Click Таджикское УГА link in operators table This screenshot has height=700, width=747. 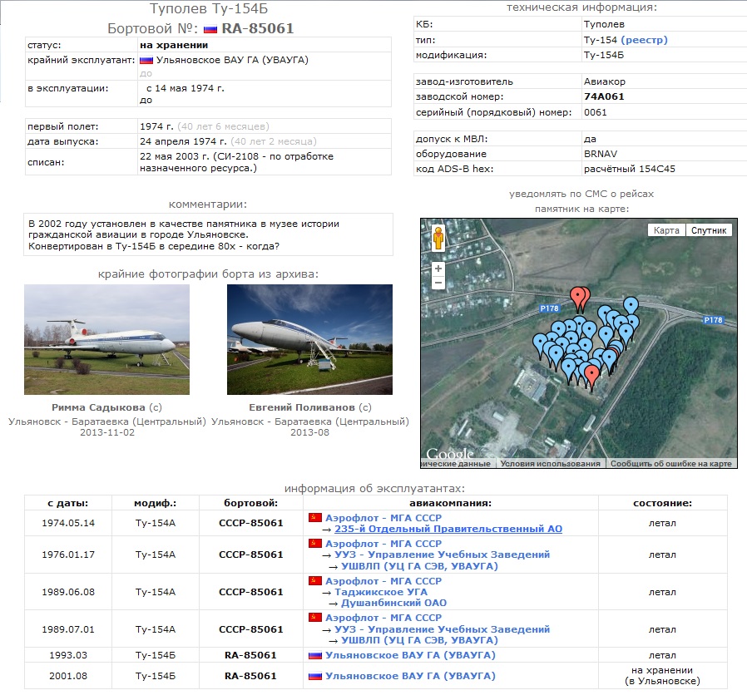[381, 592]
